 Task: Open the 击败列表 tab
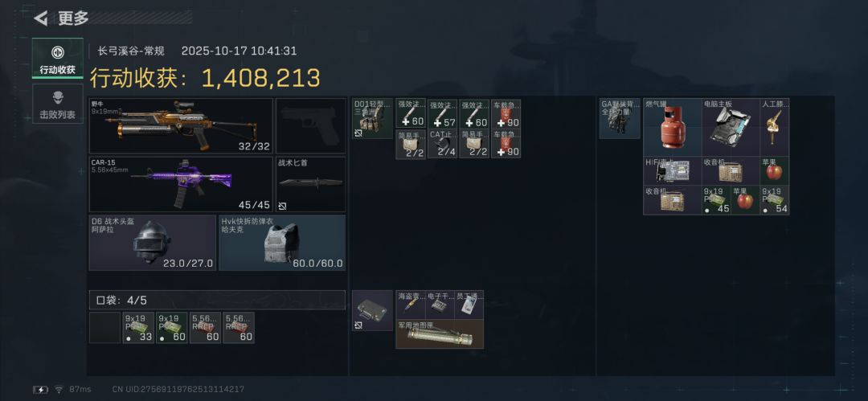click(x=58, y=104)
